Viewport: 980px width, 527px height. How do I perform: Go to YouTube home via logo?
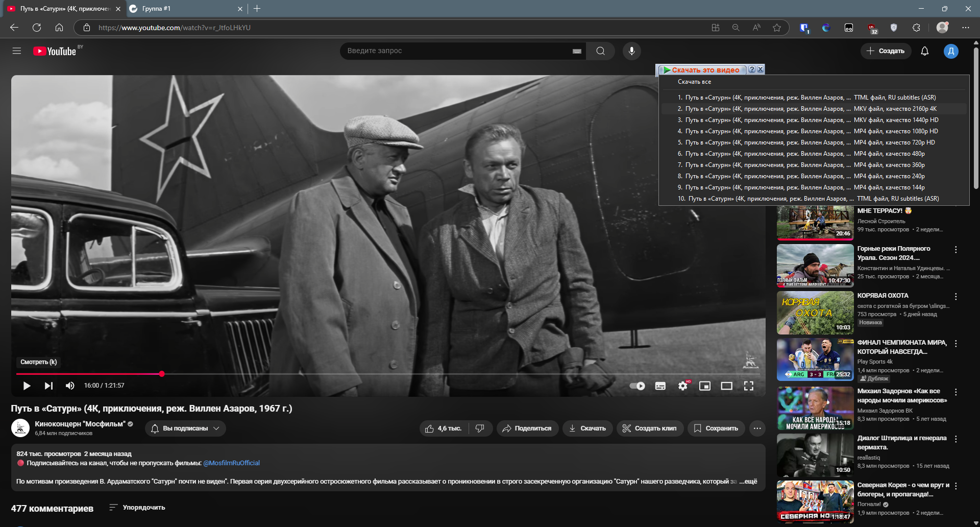[55, 51]
